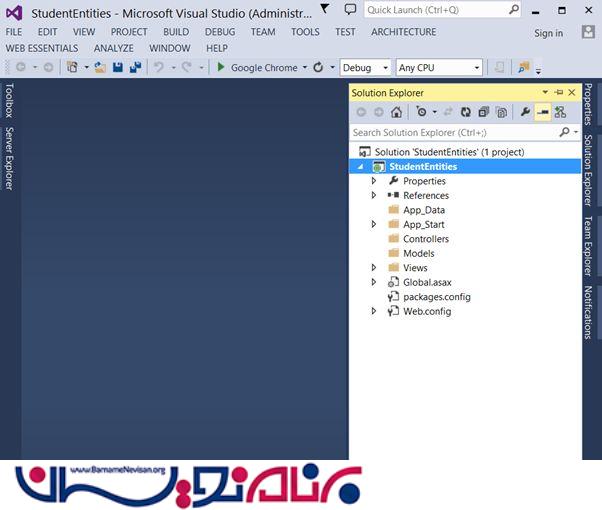This screenshot has height=510, width=602.
Task: Expand the References node
Action: [374, 196]
